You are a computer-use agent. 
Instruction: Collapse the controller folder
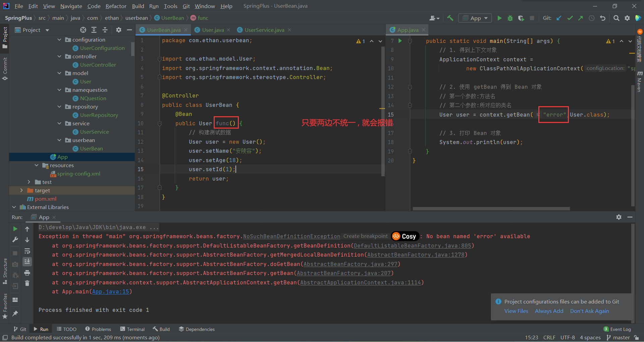coord(59,56)
